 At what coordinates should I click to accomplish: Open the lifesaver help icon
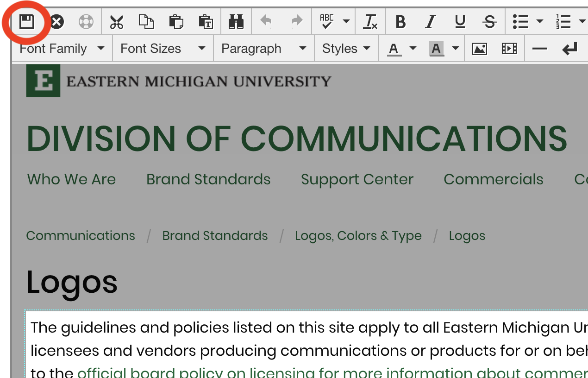coord(86,22)
